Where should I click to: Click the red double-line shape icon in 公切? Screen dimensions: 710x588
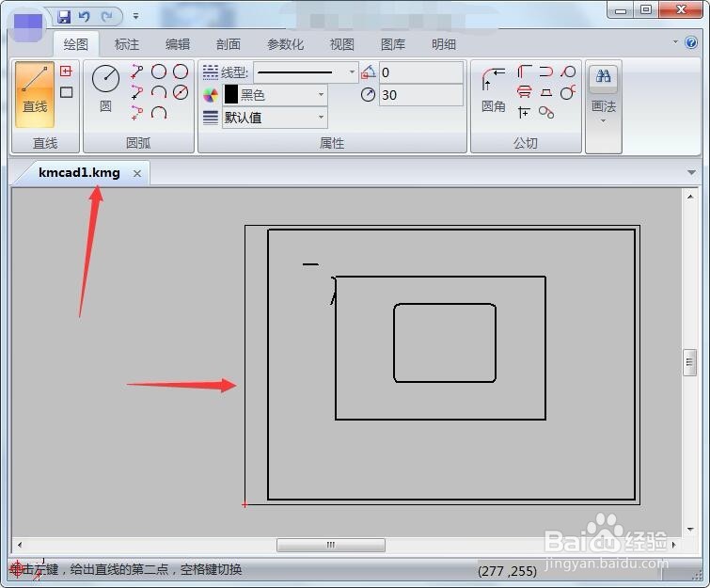point(525,92)
